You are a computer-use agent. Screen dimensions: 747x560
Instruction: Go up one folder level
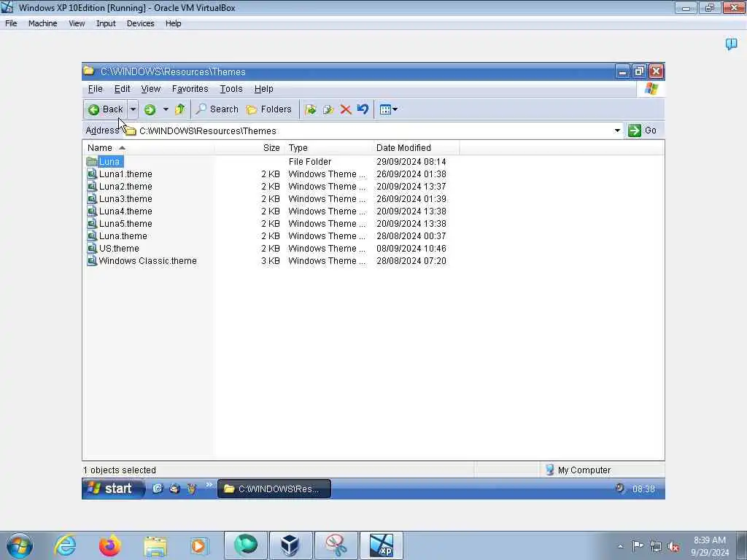[179, 109]
